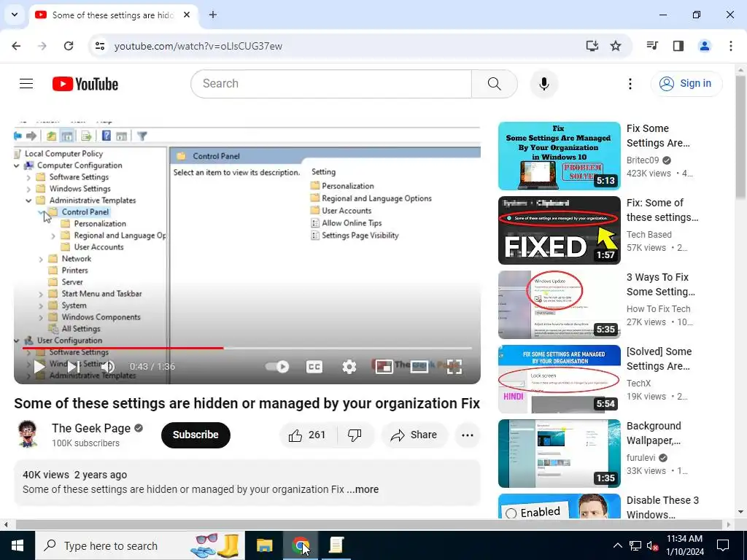Select the YouTube URL in address bar
Screen dimensions: 747x560
click(198, 46)
